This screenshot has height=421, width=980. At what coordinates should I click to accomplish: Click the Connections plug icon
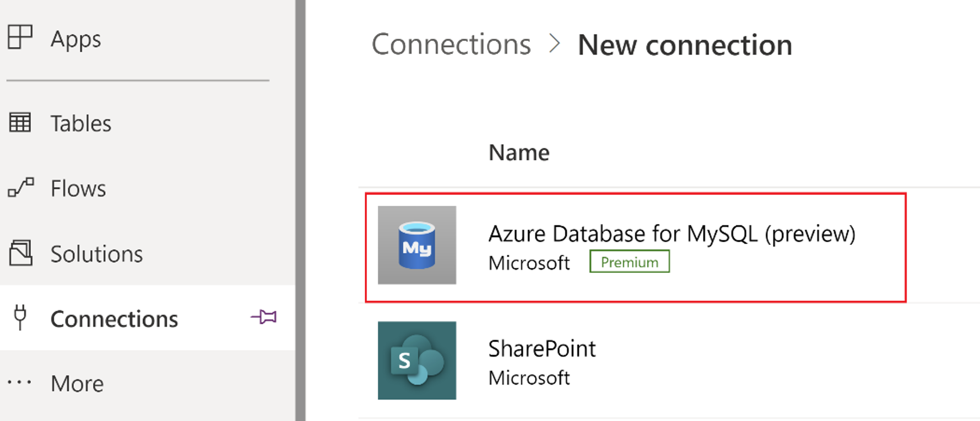20,318
